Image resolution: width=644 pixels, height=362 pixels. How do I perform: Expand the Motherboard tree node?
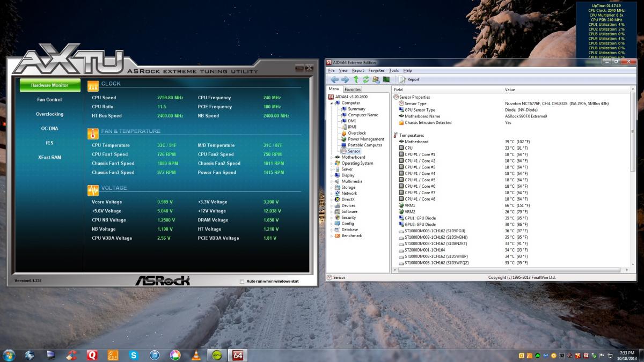(332, 157)
